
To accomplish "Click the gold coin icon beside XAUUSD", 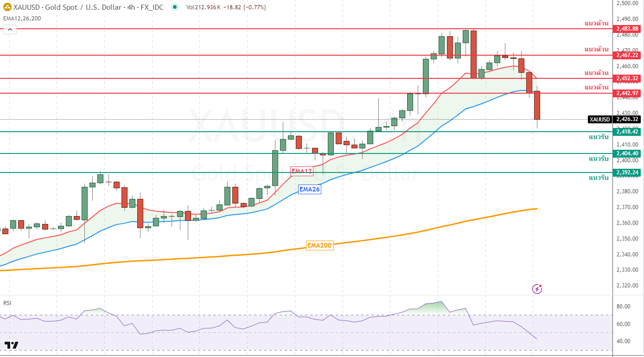I will [7, 7].
